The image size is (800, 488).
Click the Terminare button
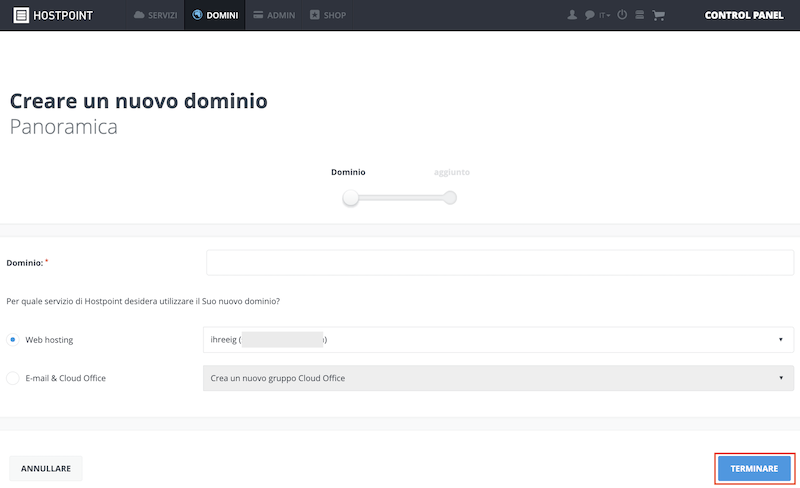coord(754,469)
